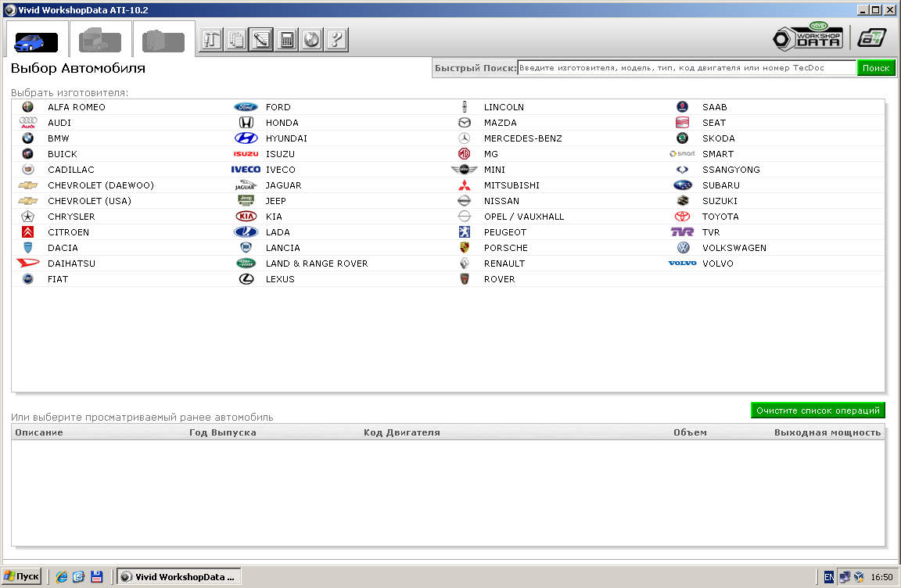
Task: Select manufacturer DACIA
Action: 63,248
